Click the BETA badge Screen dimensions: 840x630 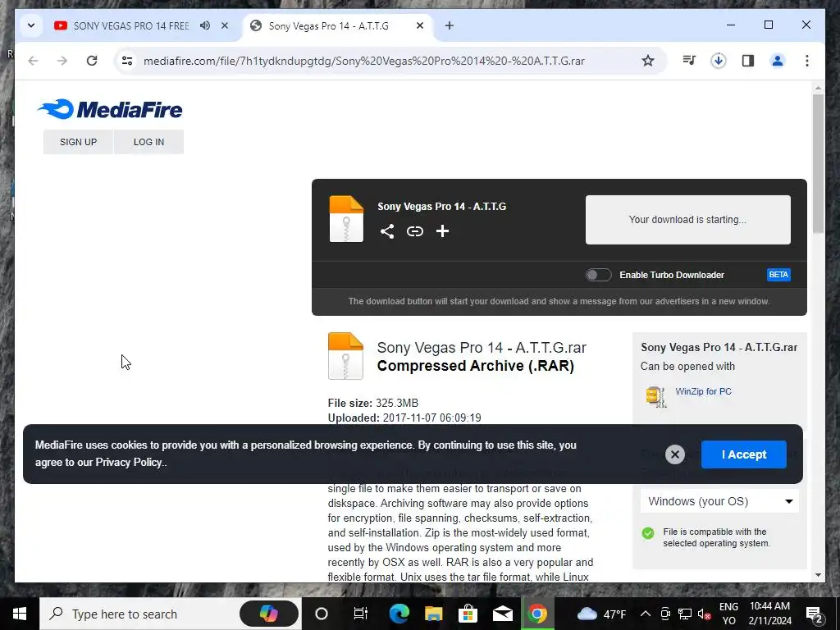[778, 275]
